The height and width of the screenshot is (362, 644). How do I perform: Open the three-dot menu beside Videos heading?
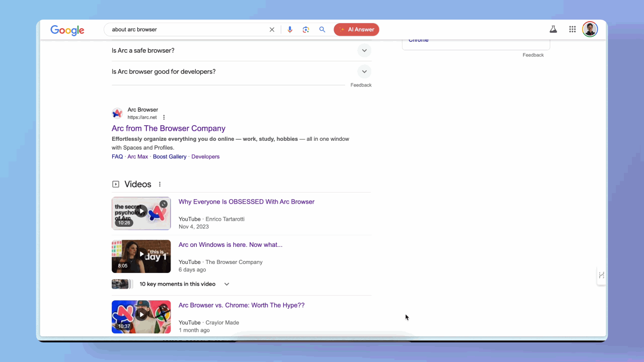click(x=160, y=185)
